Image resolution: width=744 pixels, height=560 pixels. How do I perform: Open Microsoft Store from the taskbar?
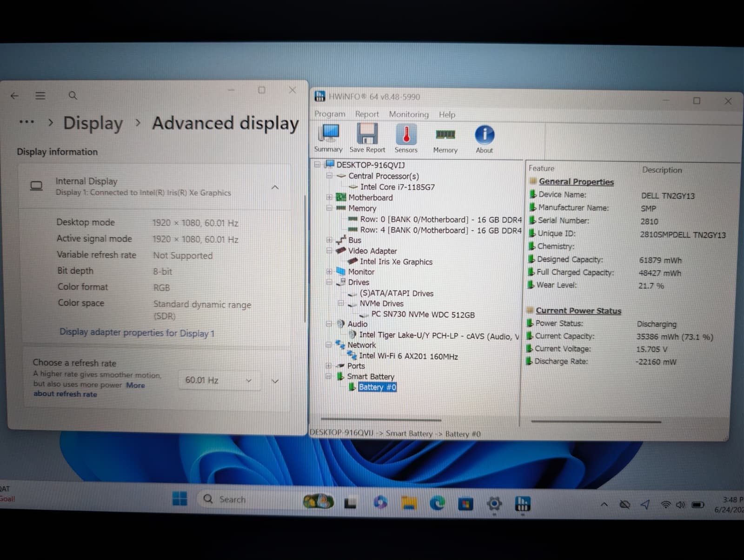click(465, 504)
